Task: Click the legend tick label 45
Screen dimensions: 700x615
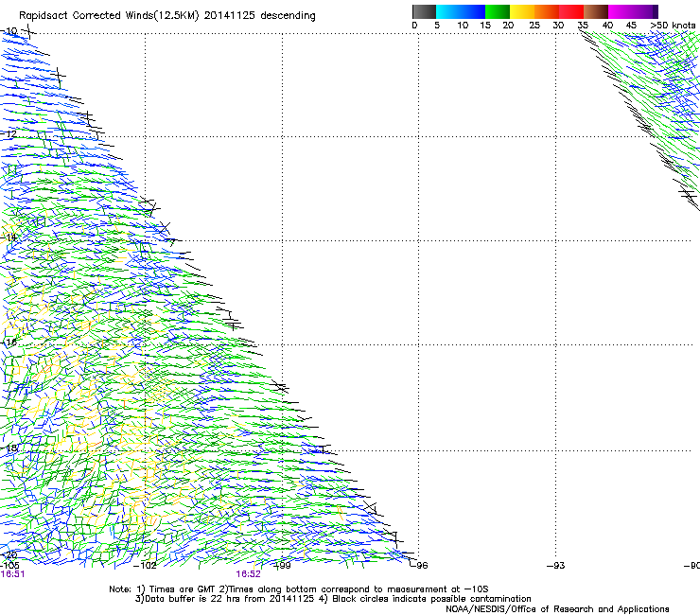Action: [631, 26]
